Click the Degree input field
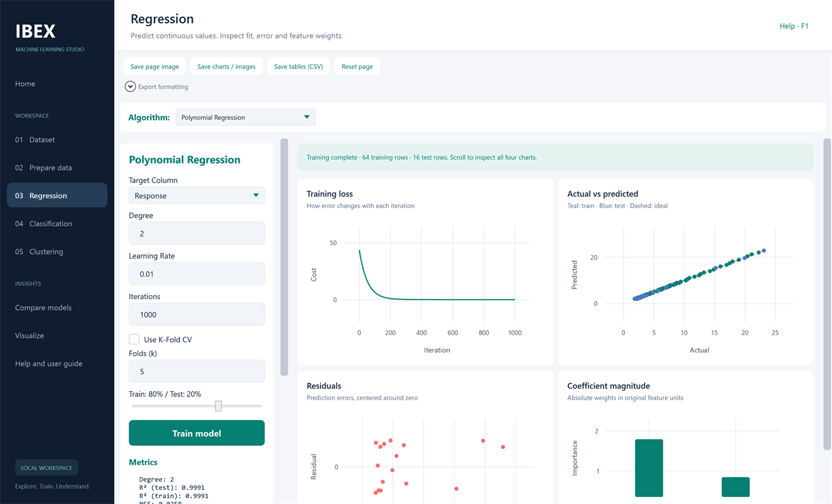 click(197, 233)
